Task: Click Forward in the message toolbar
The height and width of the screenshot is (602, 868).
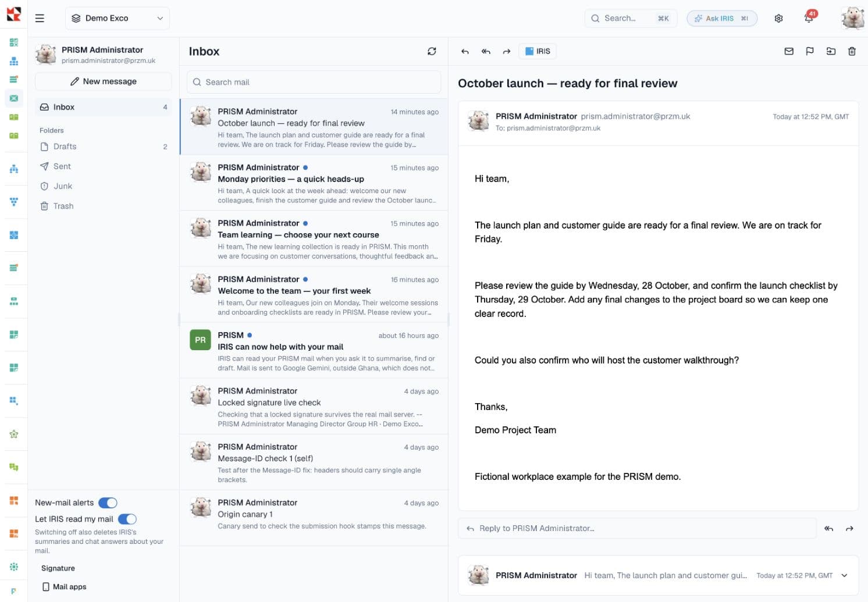Action: coord(507,51)
